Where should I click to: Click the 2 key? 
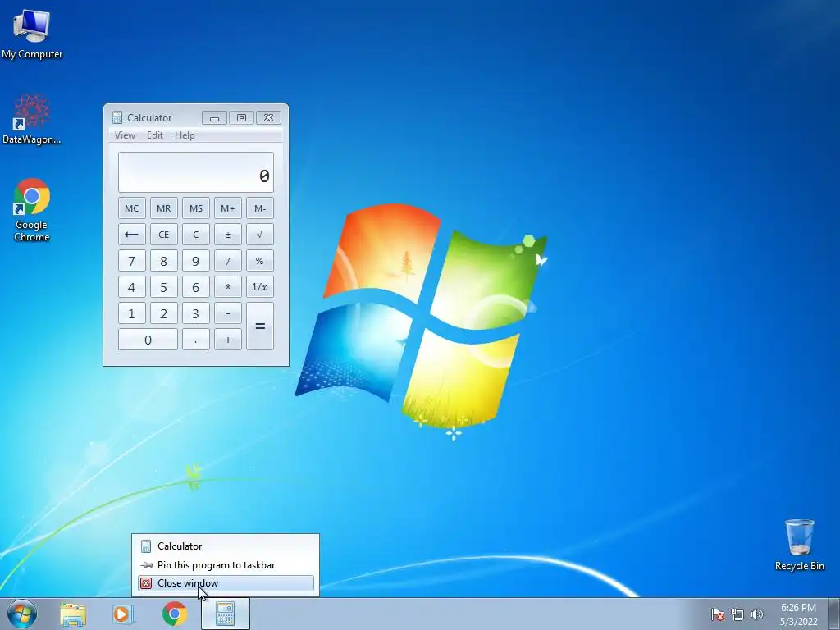pos(164,313)
